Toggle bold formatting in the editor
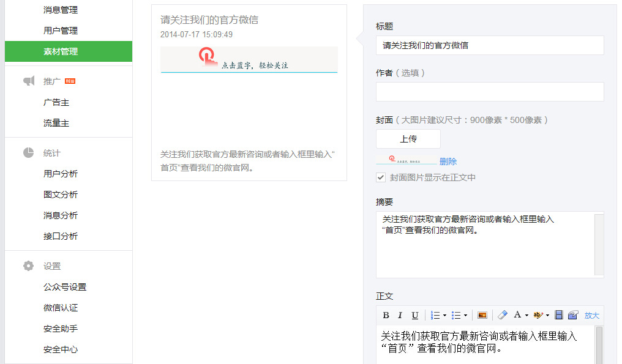The width and height of the screenshot is (622, 364). pos(386,315)
